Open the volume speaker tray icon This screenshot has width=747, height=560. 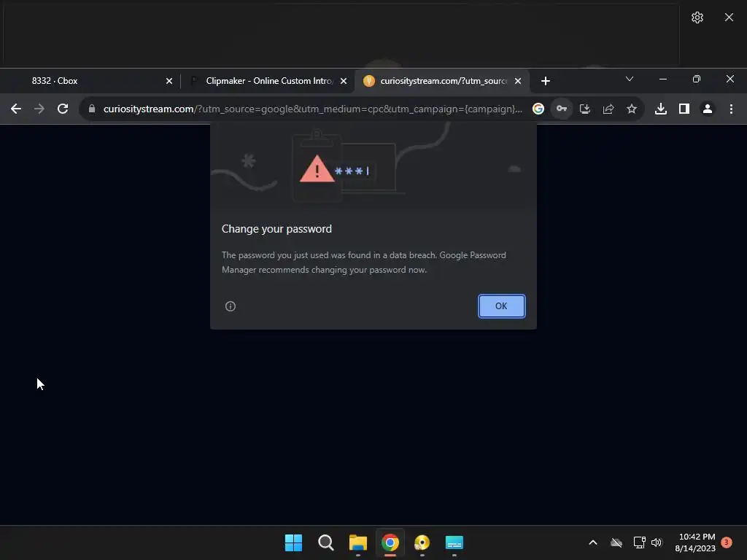(657, 542)
